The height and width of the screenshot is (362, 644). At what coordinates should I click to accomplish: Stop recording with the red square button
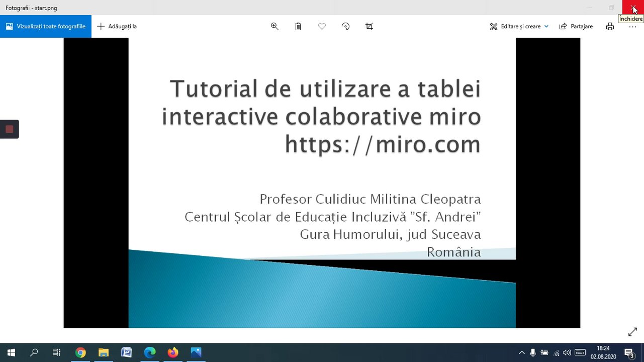coord(9,129)
